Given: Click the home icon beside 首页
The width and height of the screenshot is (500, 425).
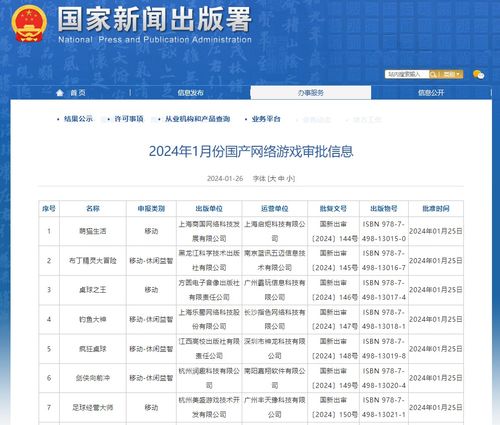Looking at the screenshot, I should point(60,93).
